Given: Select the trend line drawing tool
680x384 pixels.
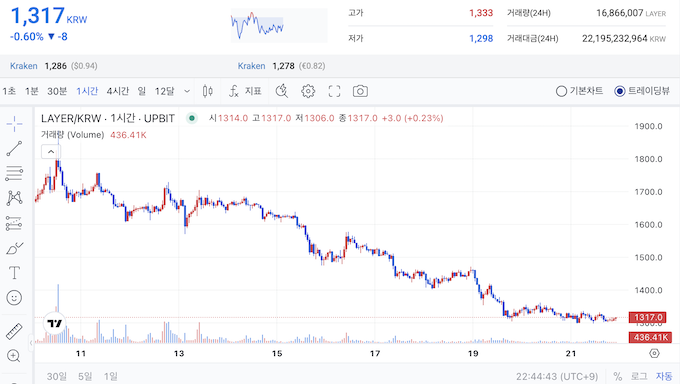Looking at the screenshot, I should [14, 148].
